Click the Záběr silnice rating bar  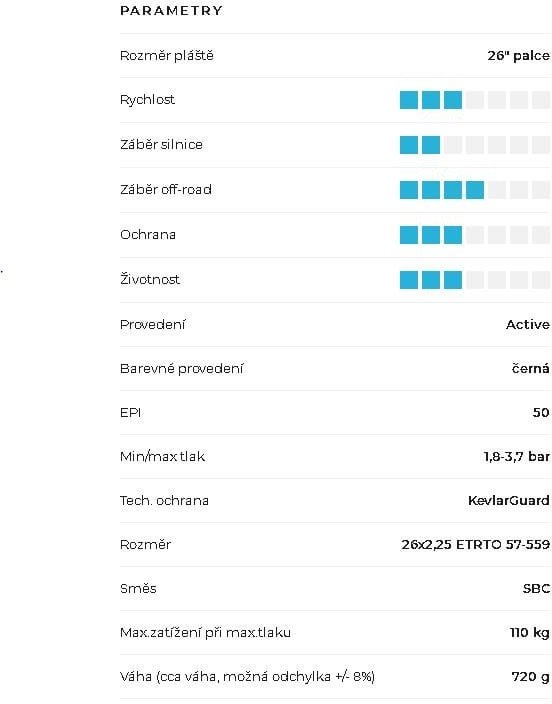[475, 145]
